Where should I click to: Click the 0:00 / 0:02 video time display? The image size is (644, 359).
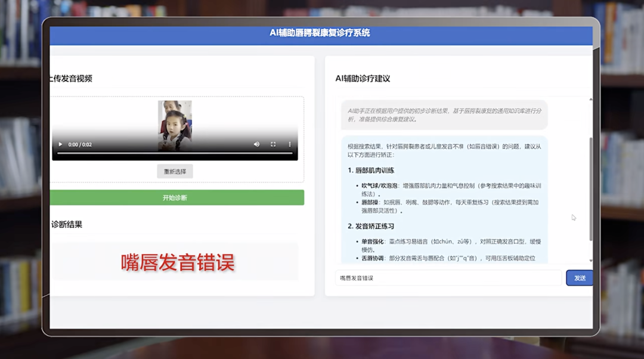[x=80, y=144]
